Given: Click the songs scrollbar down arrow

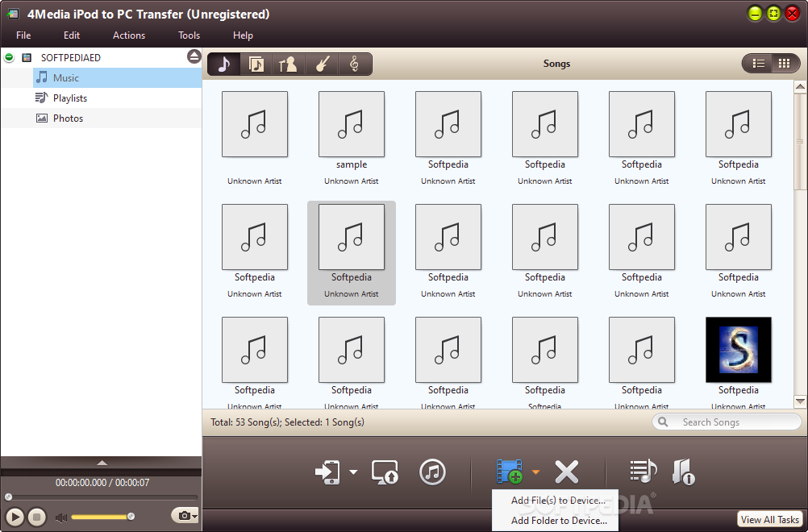Looking at the screenshot, I should [800, 401].
